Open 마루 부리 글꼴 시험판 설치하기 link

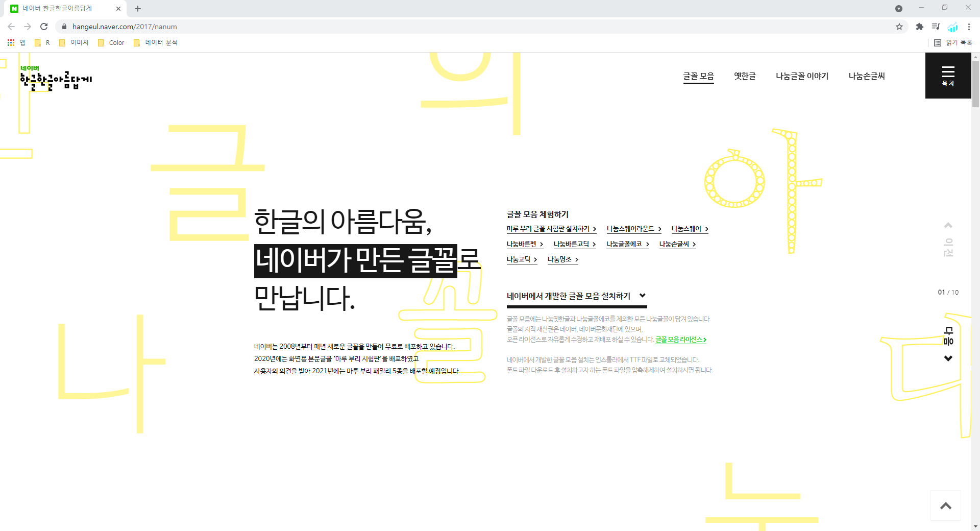click(x=551, y=229)
